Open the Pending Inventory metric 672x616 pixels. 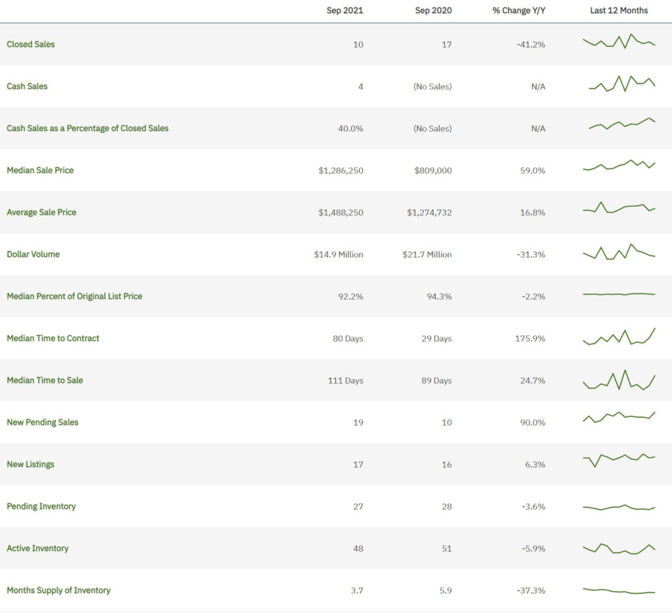(41, 506)
